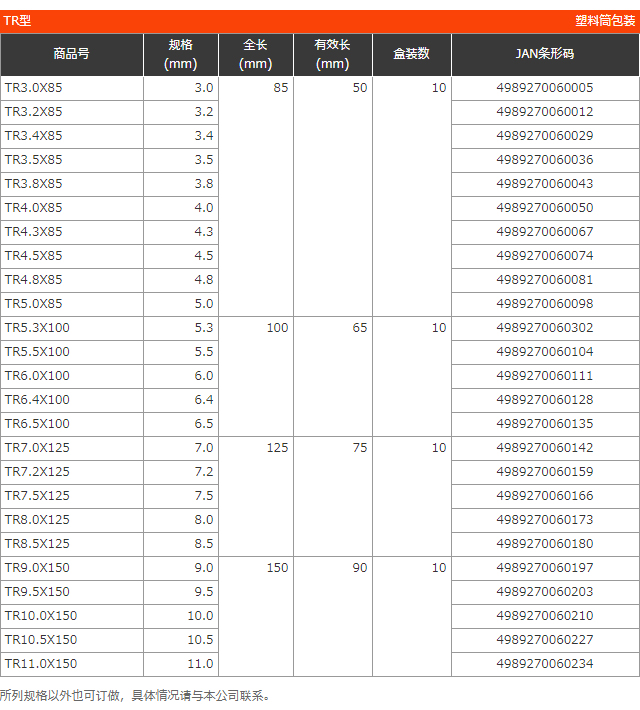Select the TR型 title in orange bar
The image size is (640, 710).
click(x=18, y=20)
